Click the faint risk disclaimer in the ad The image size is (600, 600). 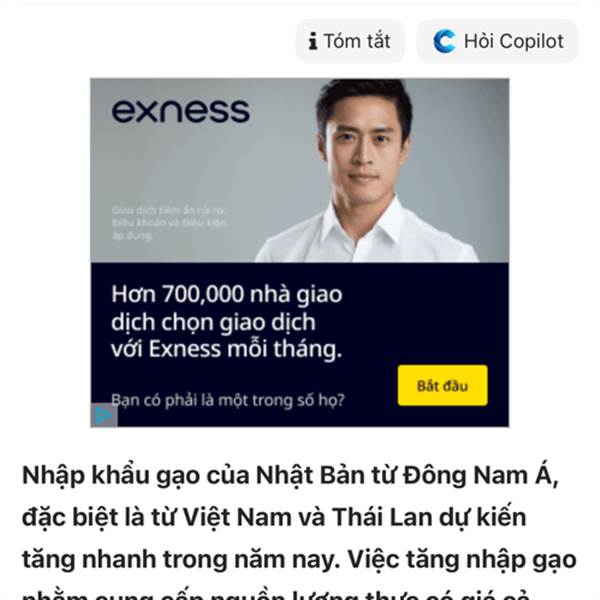click(x=169, y=223)
